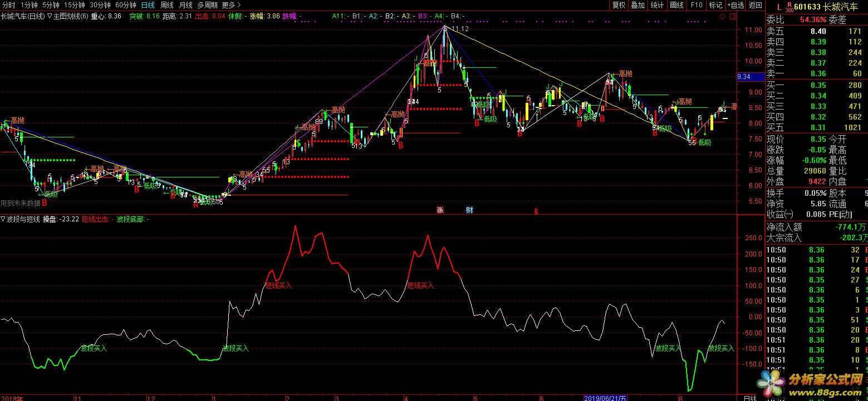Viewport: 868px width, 401px height.
Task: Click the 卖二 row price 8.37
Action: tap(818, 63)
